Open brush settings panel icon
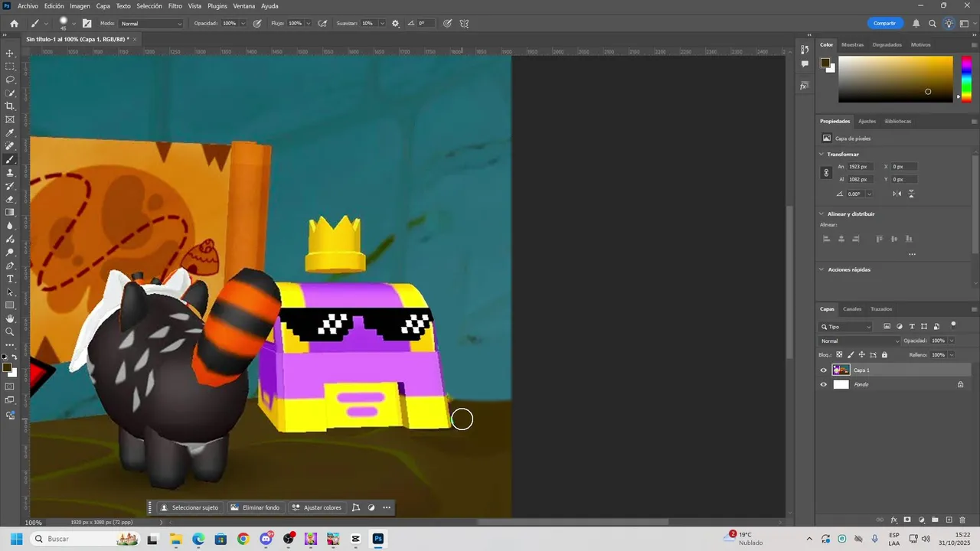This screenshot has height=551, width=980. coord(87,23)
